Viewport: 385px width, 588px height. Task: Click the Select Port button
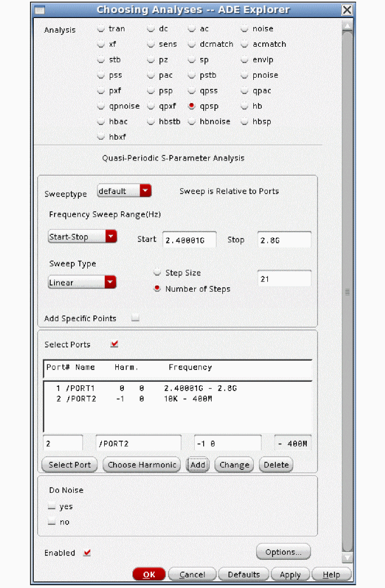click(70, 465)
